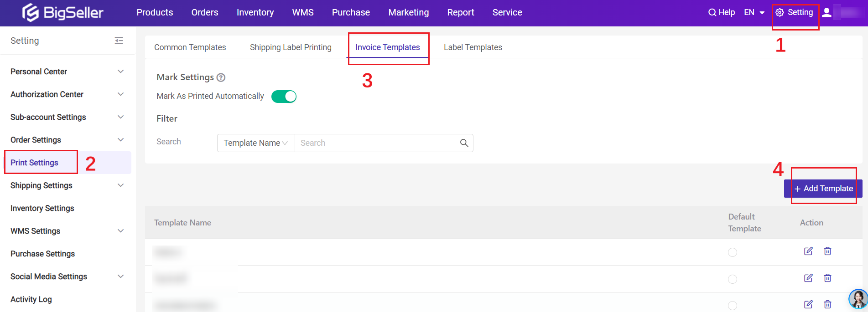Open the Service menu
This screenshot has width=868, height=312.
coord(507,13)
